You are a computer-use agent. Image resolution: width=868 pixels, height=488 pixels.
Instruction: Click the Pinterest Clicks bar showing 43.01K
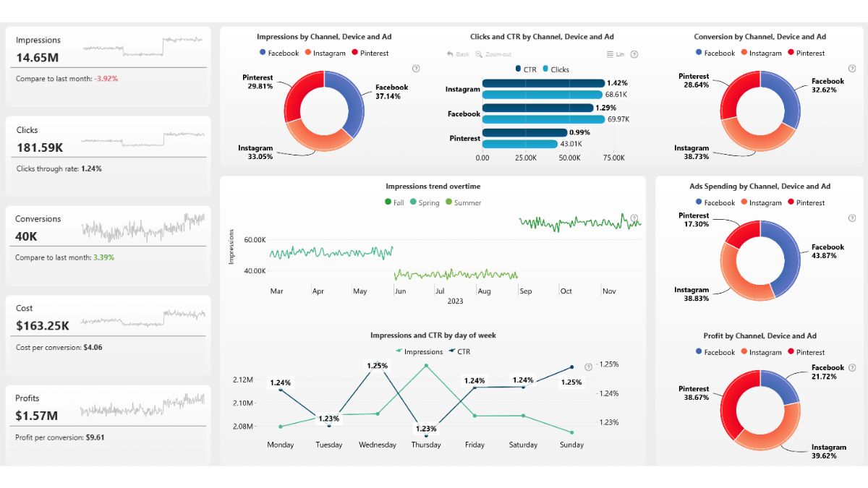point(519,144)
